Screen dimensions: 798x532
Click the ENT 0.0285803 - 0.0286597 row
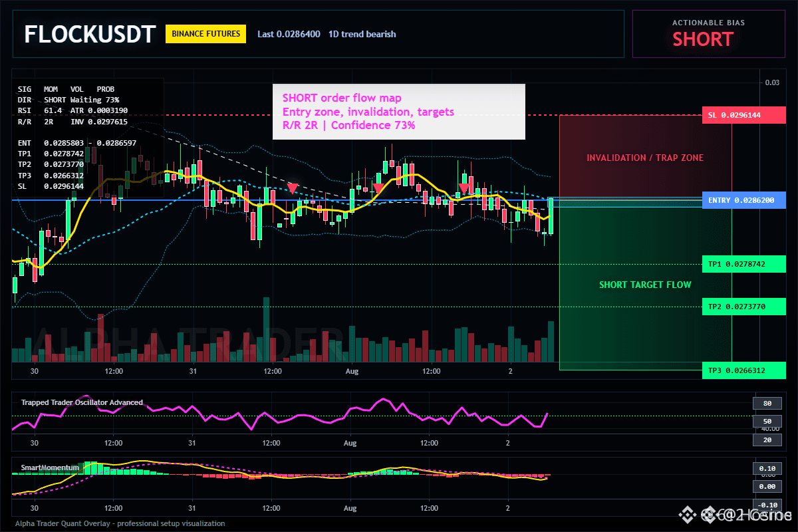point(77,143)
